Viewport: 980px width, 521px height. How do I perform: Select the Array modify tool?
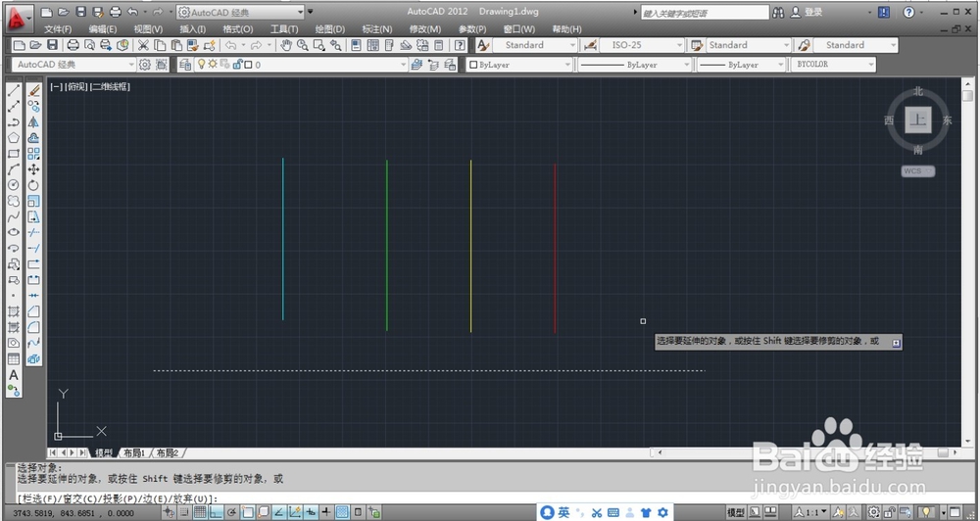point(33,154)
